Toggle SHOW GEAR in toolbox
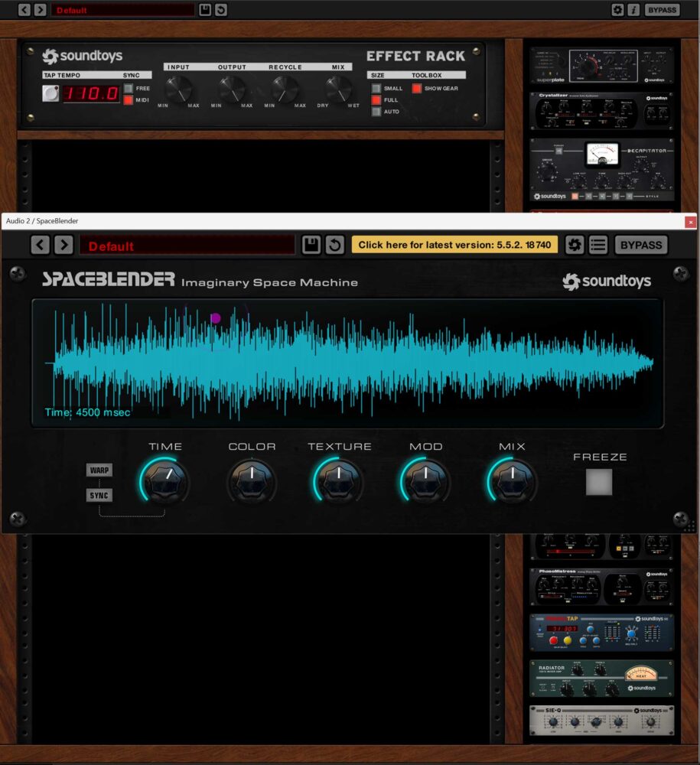Screen dimensions: 700x765 417,88
